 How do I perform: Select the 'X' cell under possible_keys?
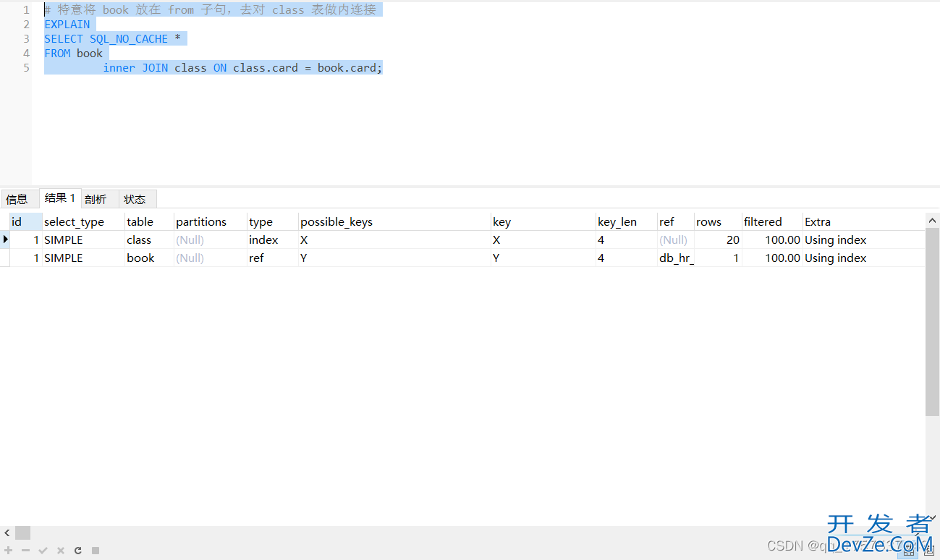pyautogui.click(x=394, y=239)
